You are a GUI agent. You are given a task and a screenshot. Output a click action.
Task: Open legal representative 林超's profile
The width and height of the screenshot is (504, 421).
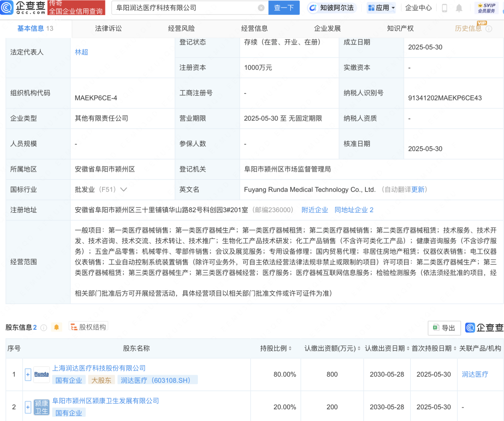pyautogui.click(x=81, y=53)
